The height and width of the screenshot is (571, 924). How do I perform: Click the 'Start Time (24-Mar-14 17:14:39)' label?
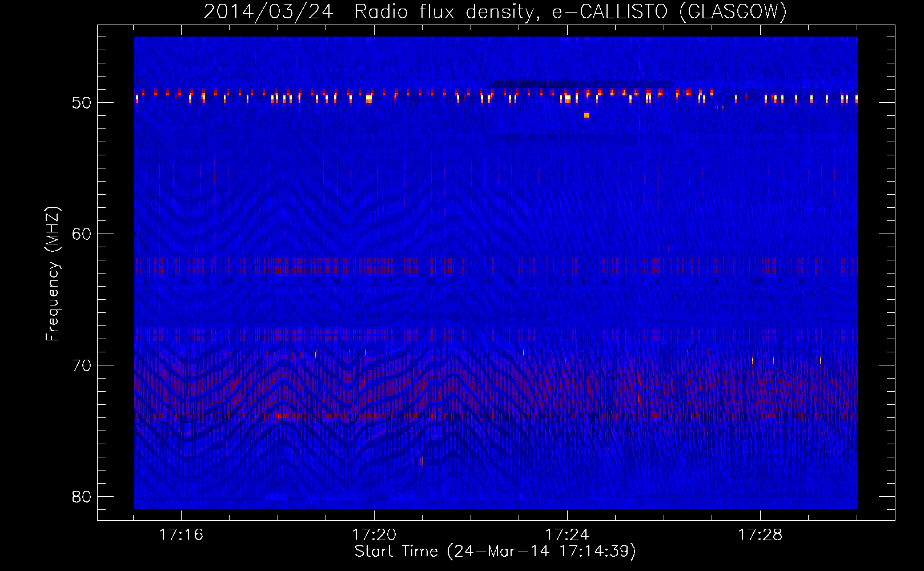[495, 552]
